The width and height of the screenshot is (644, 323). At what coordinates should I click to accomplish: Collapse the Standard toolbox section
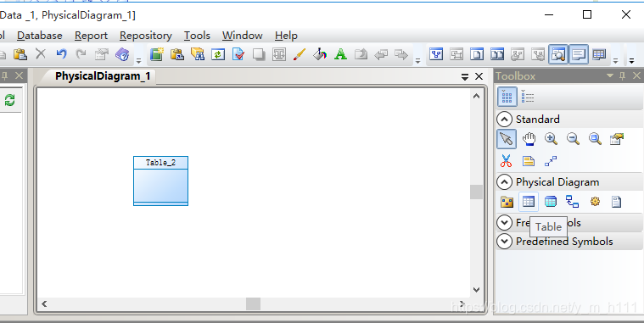[504, 120]
